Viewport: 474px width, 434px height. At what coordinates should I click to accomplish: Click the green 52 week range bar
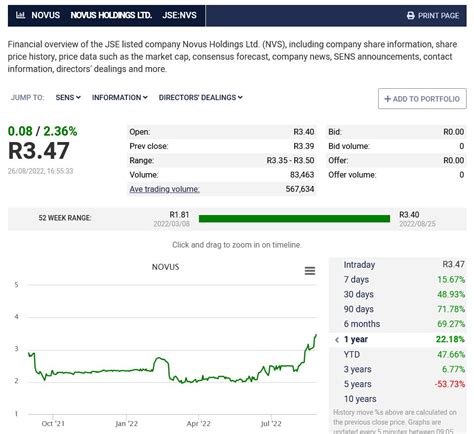coord(294,219)
